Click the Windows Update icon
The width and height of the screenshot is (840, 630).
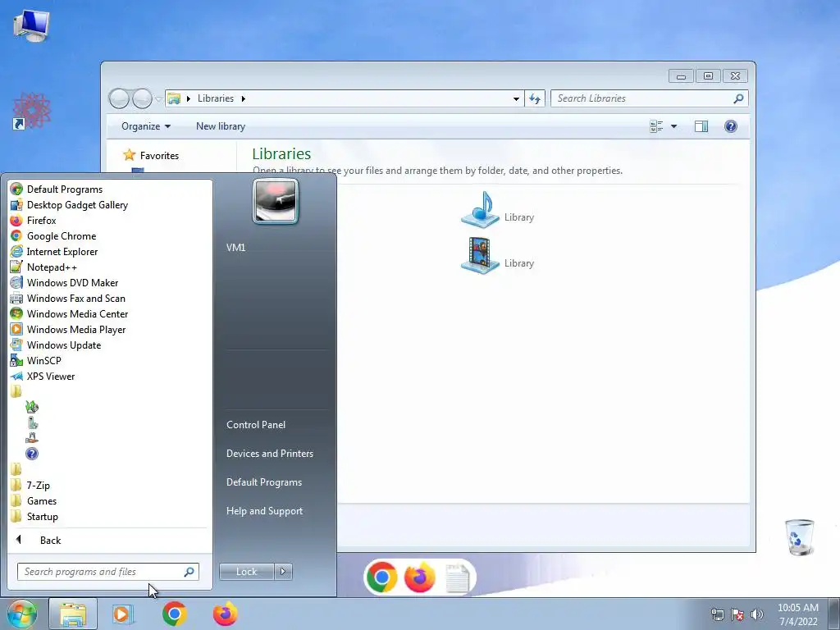[16, 345]
